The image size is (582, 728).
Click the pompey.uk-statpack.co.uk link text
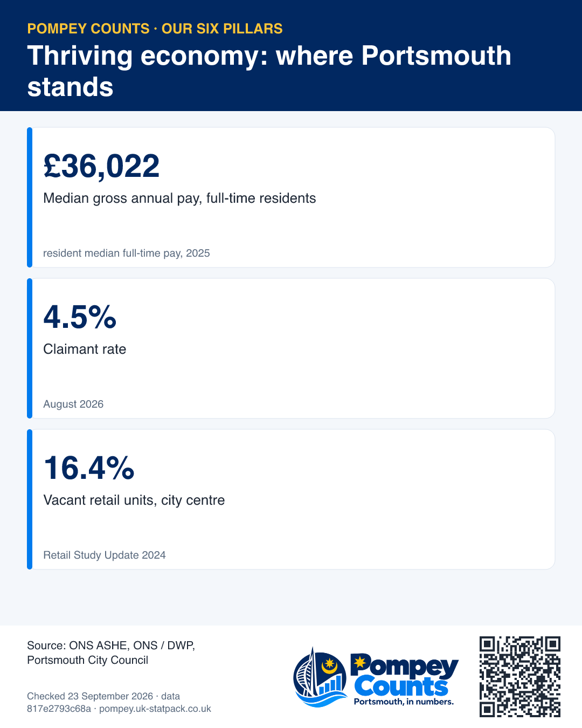tap(155, 709)
